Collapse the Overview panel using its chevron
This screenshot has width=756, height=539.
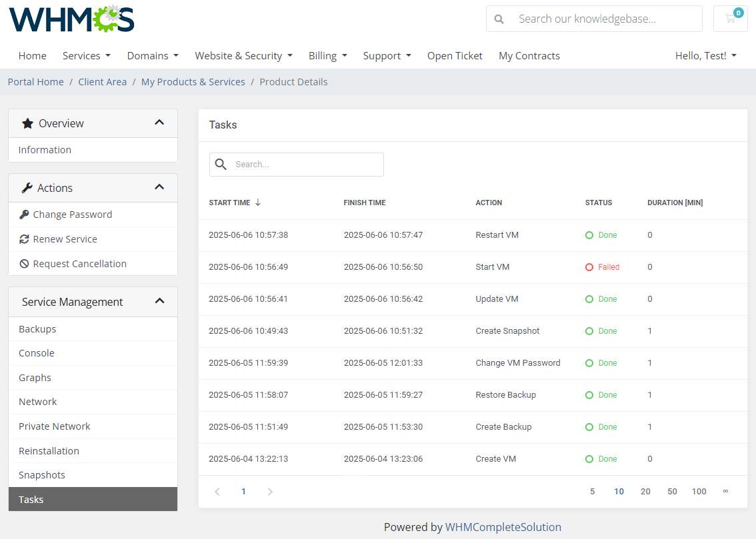pos(159,123)
